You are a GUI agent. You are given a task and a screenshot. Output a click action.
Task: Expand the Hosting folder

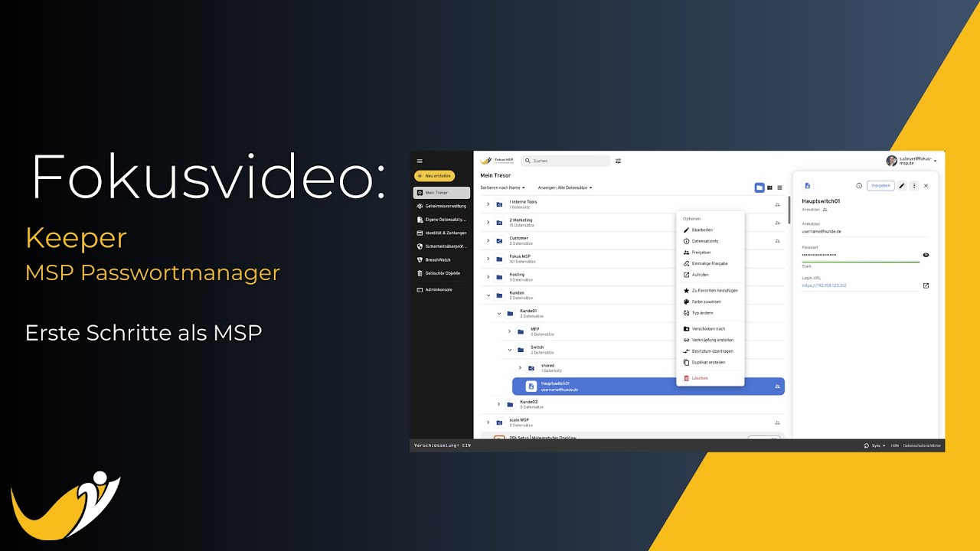(488, 277)
